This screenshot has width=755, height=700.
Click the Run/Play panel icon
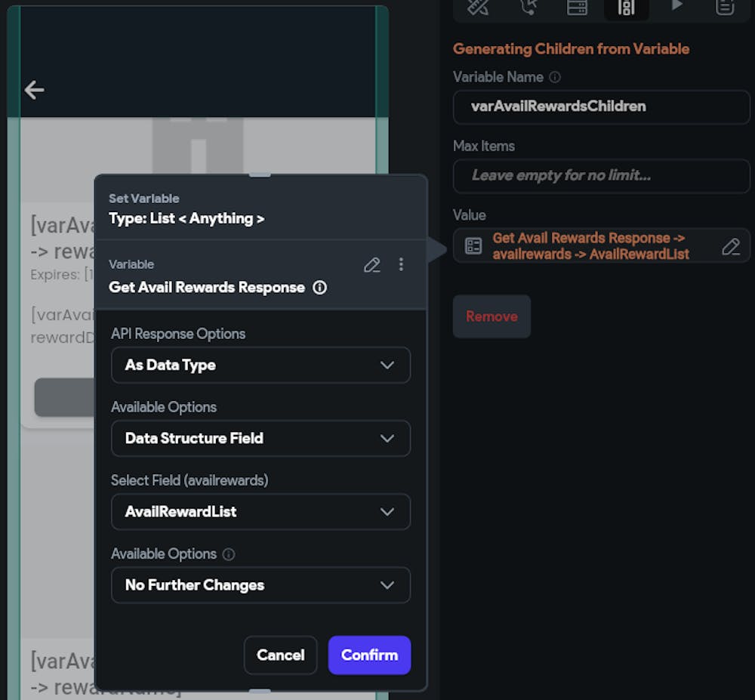[x=676, y=6]
